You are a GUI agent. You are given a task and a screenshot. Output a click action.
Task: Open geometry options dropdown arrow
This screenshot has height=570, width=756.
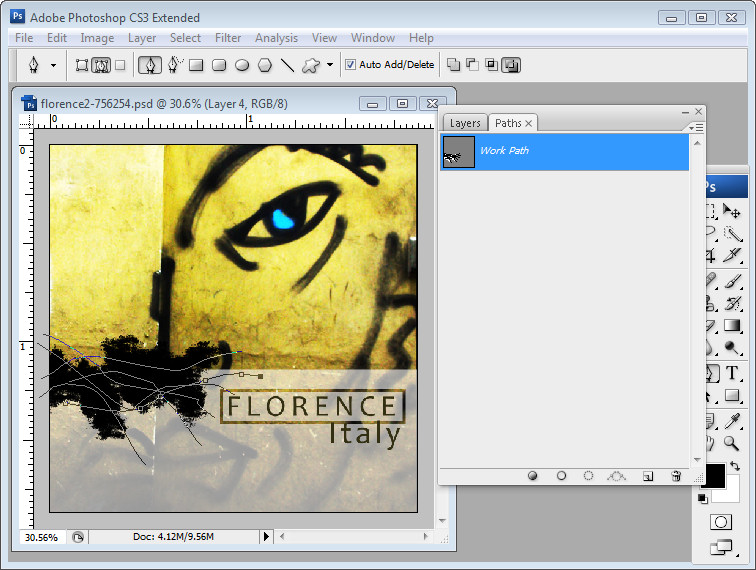pyautogui.click(x=330, y=65)
